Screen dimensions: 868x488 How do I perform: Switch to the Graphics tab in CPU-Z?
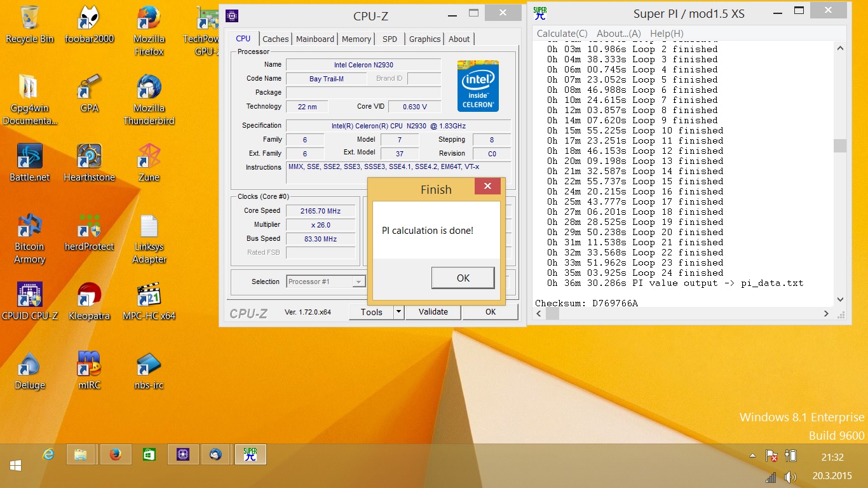pyautogui.click(x=424, y=39)
